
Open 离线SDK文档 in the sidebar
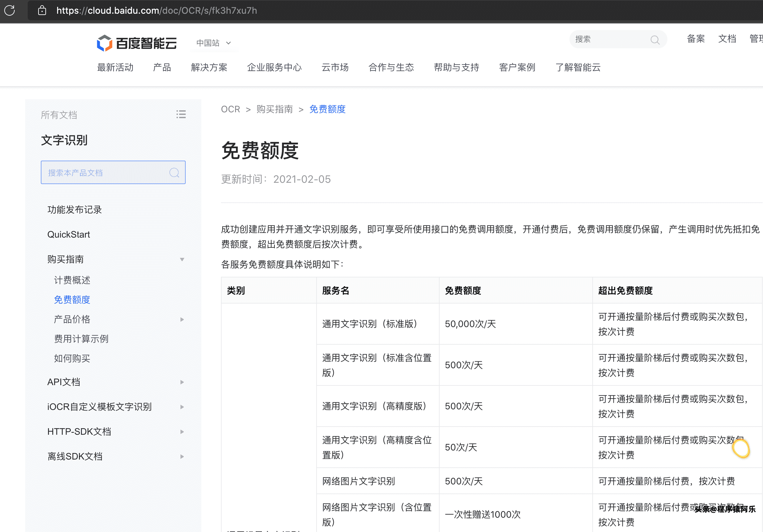75,457
